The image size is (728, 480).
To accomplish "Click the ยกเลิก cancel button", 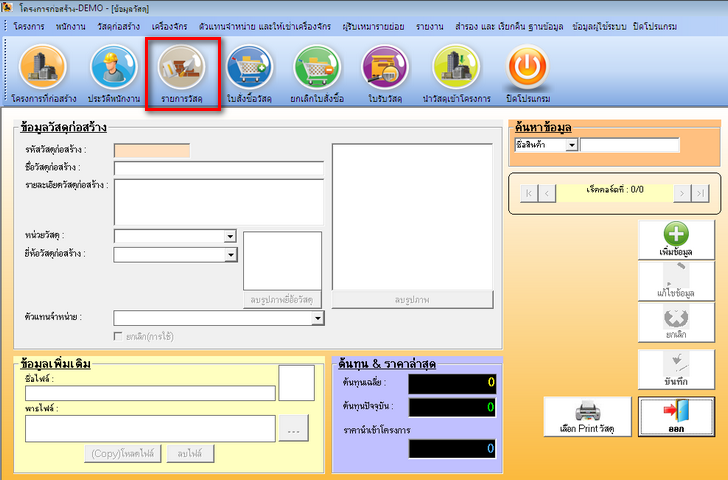I will click(x=676, y=323).
